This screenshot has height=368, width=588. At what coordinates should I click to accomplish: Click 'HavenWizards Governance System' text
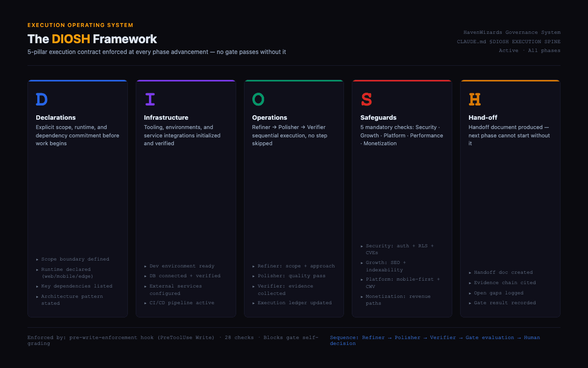(x=512, y=32)
